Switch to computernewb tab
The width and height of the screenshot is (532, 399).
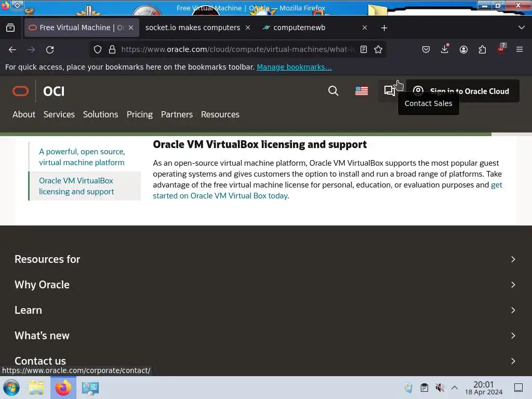[299, 28]
